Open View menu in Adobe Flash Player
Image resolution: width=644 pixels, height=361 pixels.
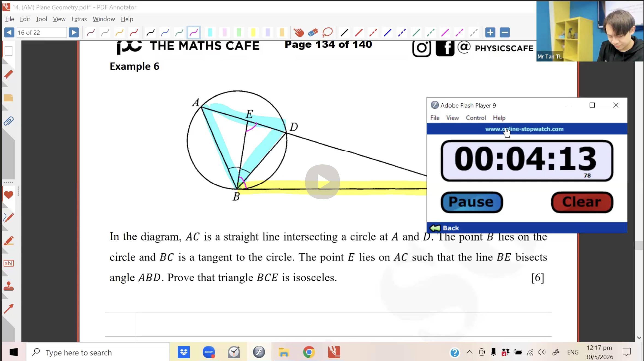pos(452,118)
